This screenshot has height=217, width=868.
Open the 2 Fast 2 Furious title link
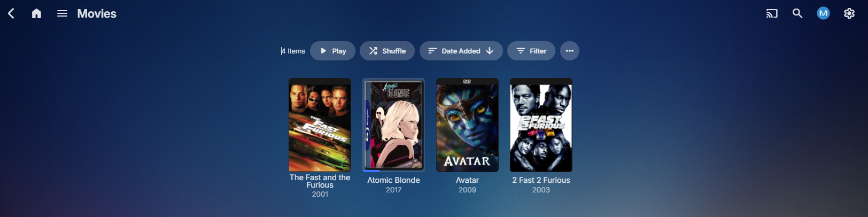(x=541, y=180)
